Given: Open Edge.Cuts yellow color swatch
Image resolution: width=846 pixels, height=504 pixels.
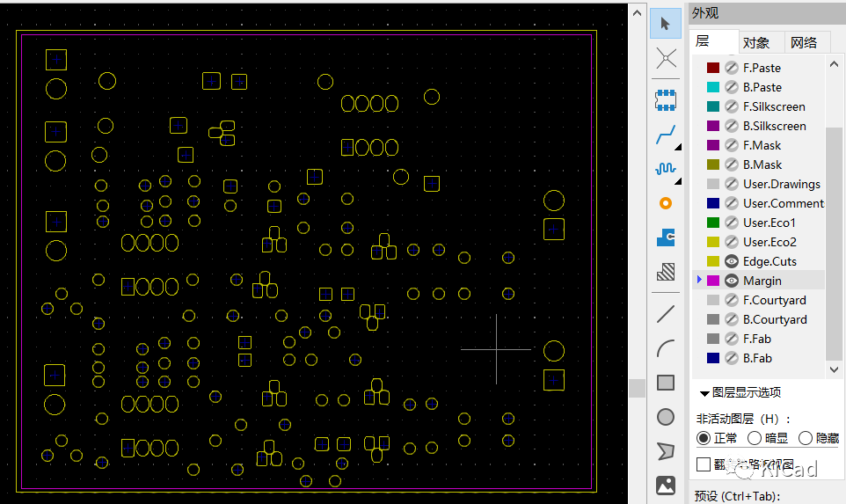Looking at the screenshot, I should pyautogui.click(x=713, y=261).
